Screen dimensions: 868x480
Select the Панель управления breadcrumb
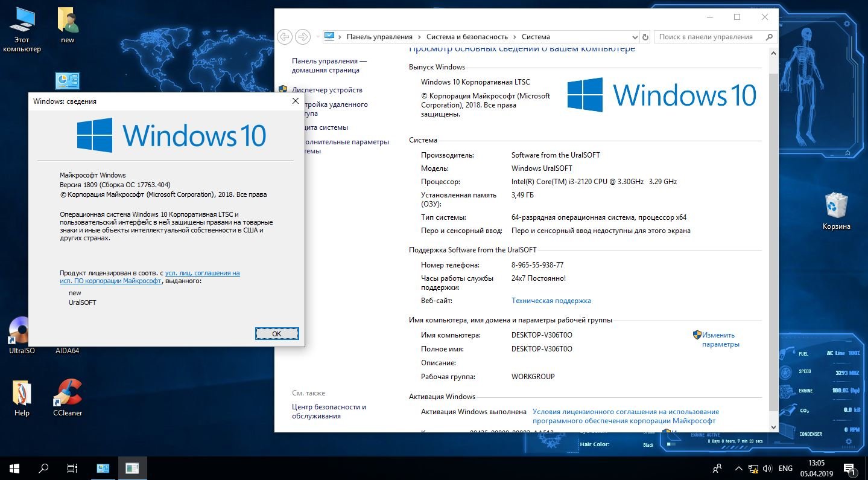coord(379,37)
